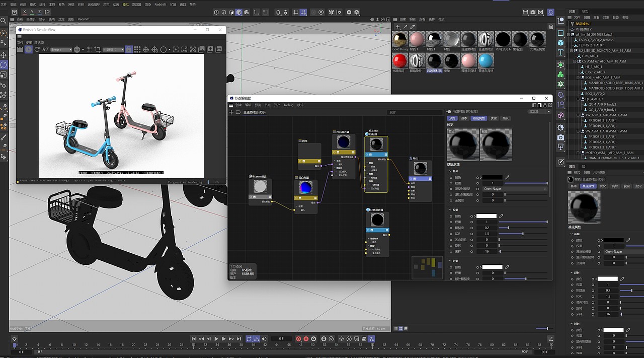Delete material with trash icon

[551, 27]
